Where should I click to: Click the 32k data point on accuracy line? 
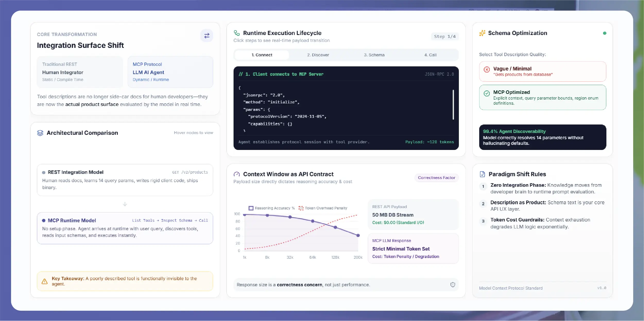290,217
